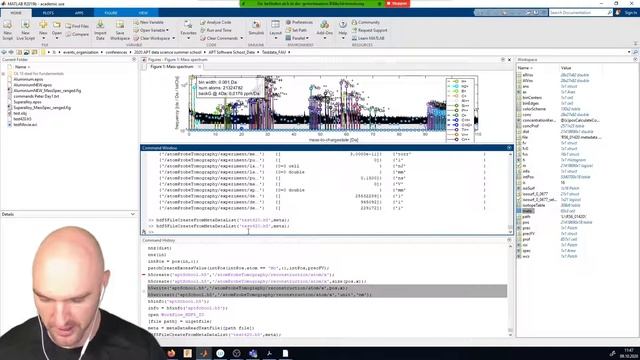Click Learn MATLAB

tap(368, 38)
